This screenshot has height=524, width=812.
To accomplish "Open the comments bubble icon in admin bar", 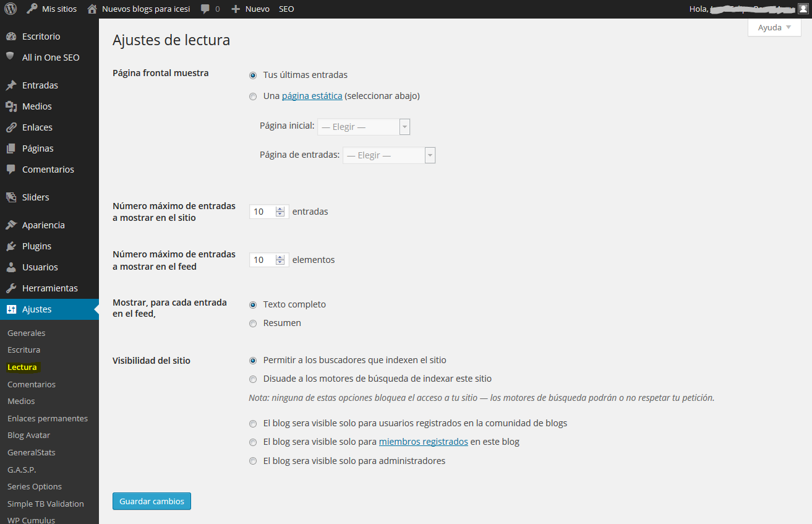I will pos(205,9).
